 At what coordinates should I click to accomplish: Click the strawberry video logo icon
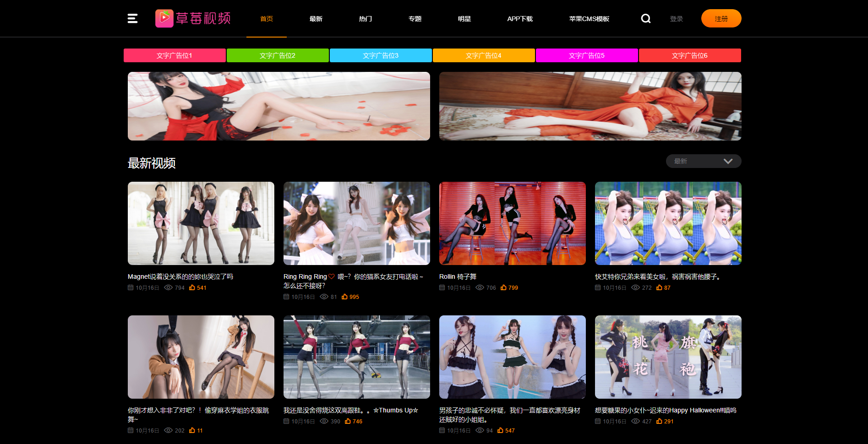point(164,18)
